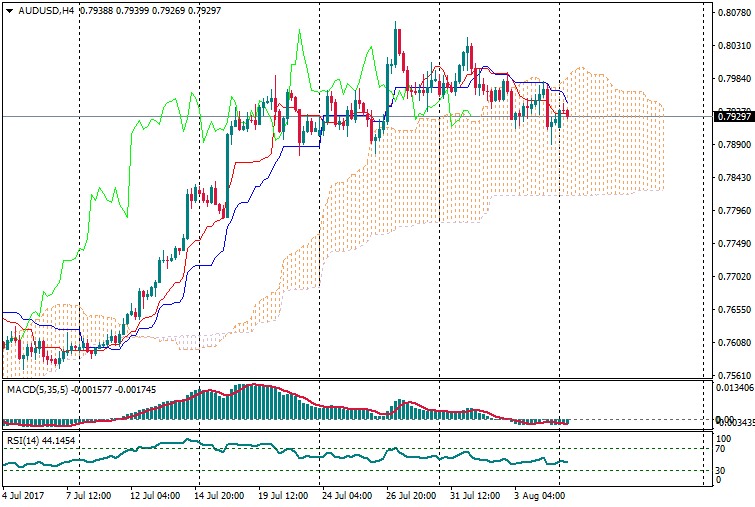Click the 0.80780 price scale label
The height and width of the screenshot is (507, 755).
pyautogui.click(x=733, y=14)
